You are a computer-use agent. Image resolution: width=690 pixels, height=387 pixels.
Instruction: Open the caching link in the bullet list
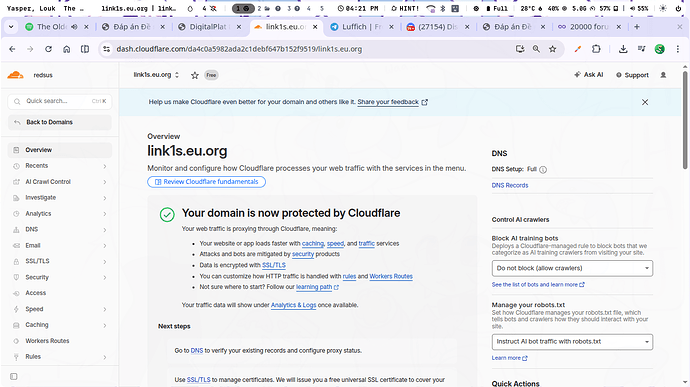[x=313, y=243]
